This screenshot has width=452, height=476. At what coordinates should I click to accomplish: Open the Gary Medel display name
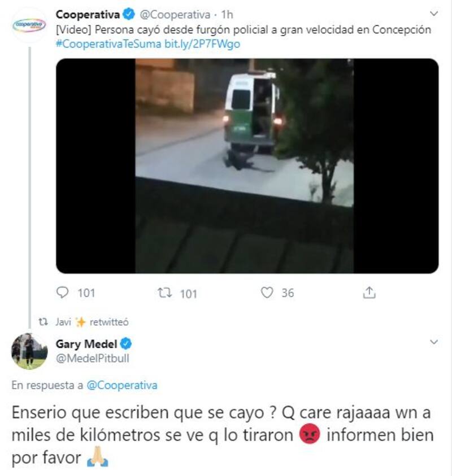point(86,344)
